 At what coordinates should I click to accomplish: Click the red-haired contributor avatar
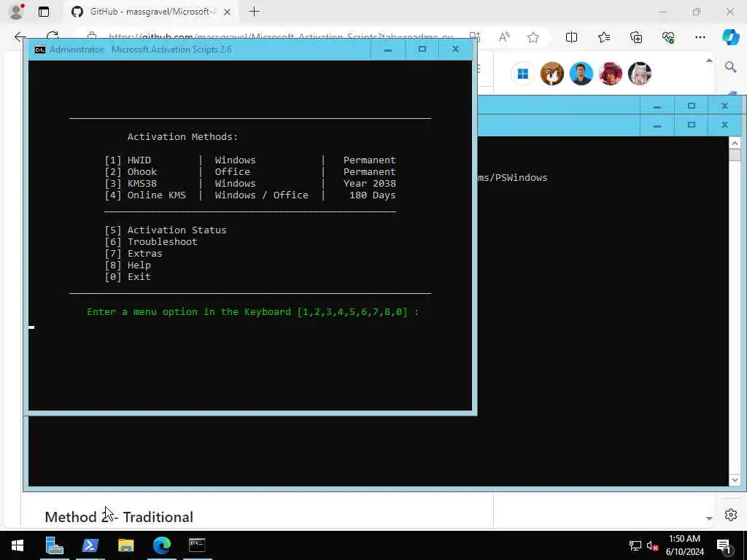[x=610, y=74]
